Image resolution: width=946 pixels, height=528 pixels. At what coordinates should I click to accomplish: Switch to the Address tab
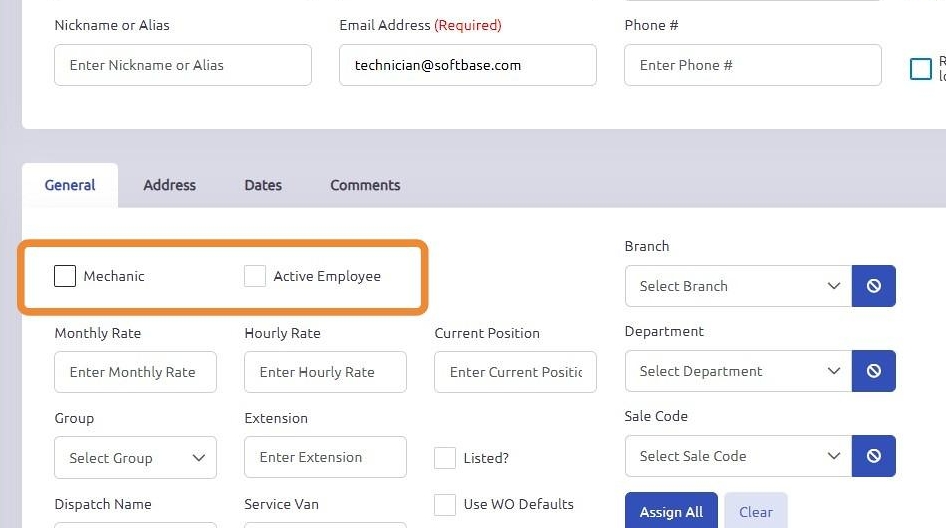(169, 185)
